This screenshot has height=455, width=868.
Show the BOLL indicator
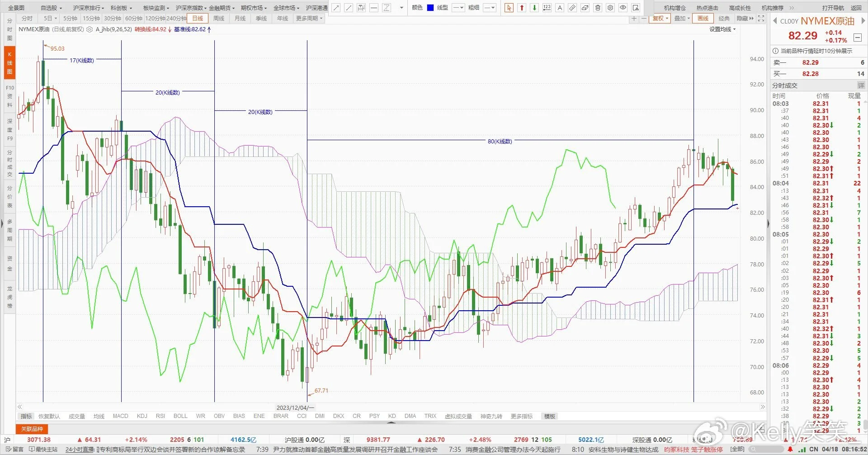pos(180,416)
